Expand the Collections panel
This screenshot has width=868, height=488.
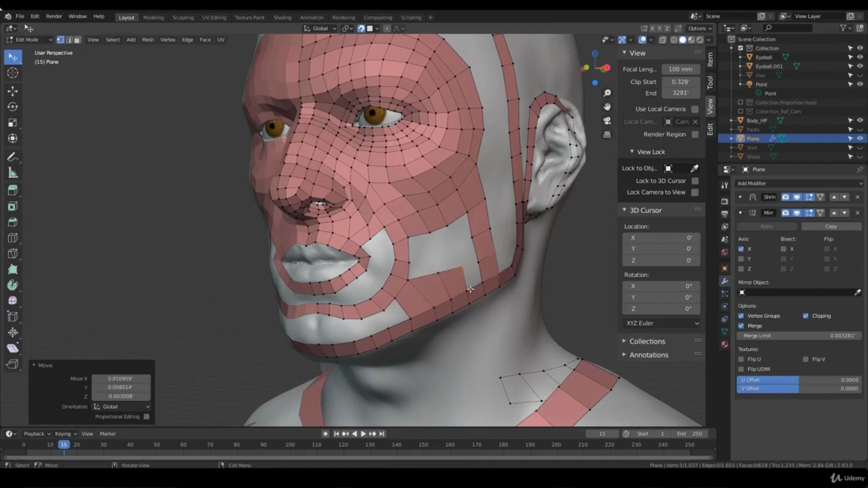[647, 341]
